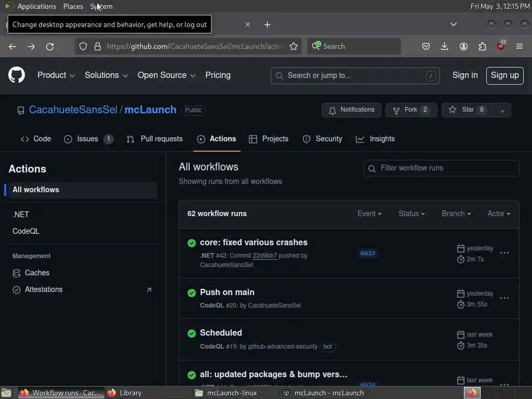Switch to the Projects tab
The image size is (532, 399).
click(269, 139)
